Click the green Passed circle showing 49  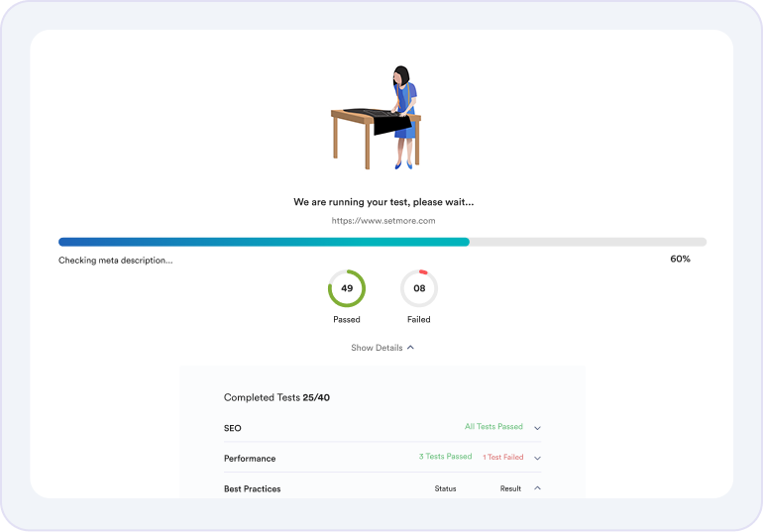[347, 288]
